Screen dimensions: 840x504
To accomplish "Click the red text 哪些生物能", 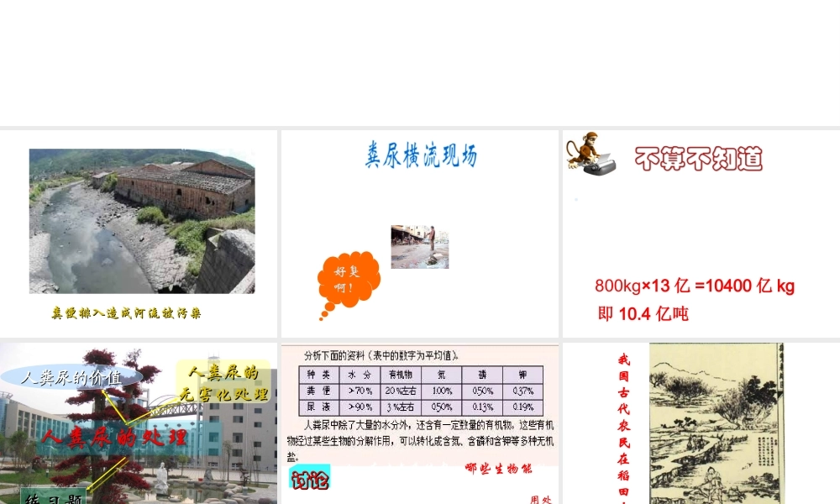I will click(499, 469).
